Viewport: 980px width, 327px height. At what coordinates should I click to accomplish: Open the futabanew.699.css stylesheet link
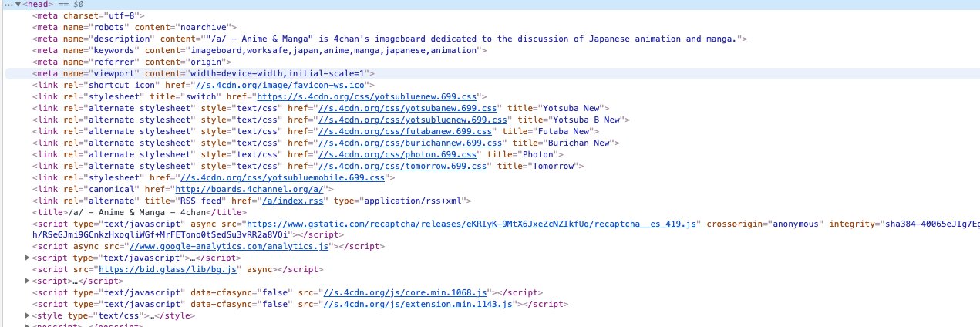(406, 131)
